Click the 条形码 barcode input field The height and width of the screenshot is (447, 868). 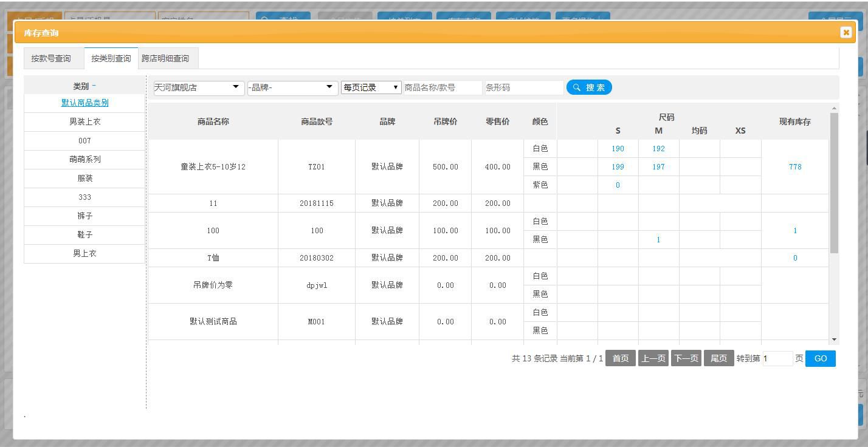click(x=523, y=87)
